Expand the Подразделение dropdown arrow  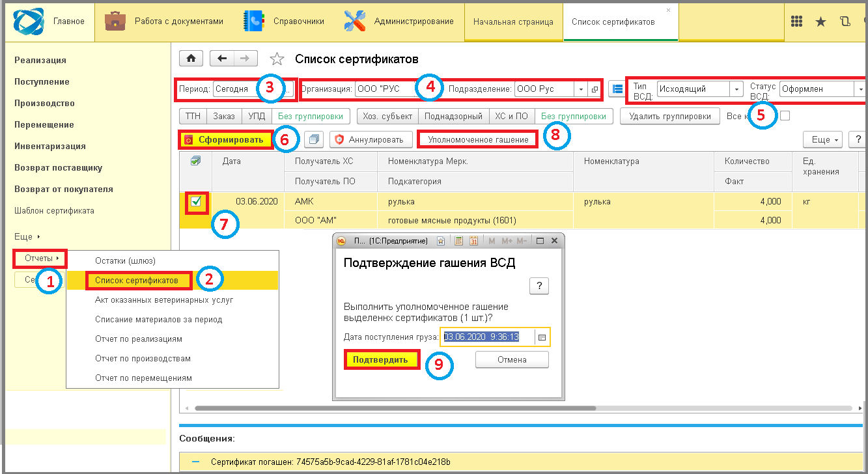pyautogui.click(x=580, y=89)
